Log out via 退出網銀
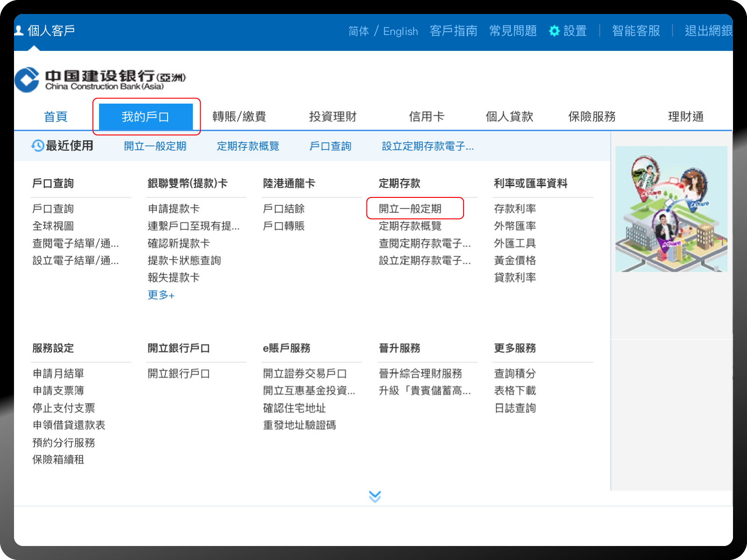Image resolution: width=747 pixels, height=560 pixels. (x=708, y=31)
